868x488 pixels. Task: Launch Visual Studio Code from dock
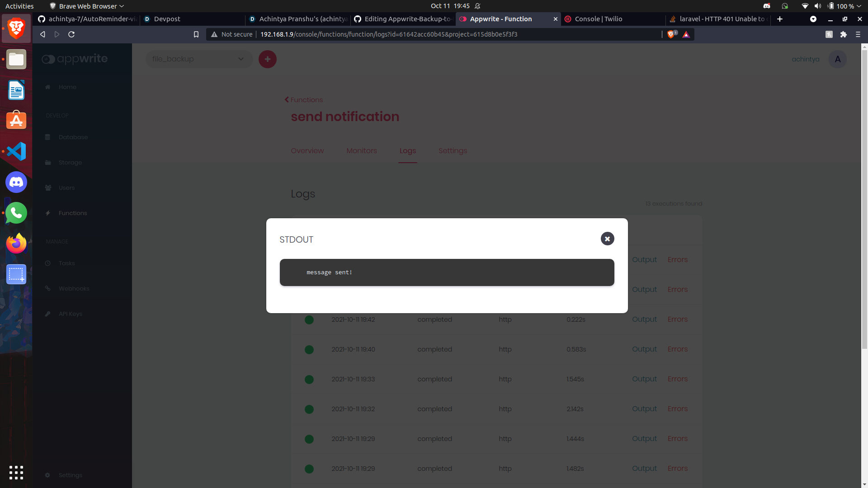[16, 151]
